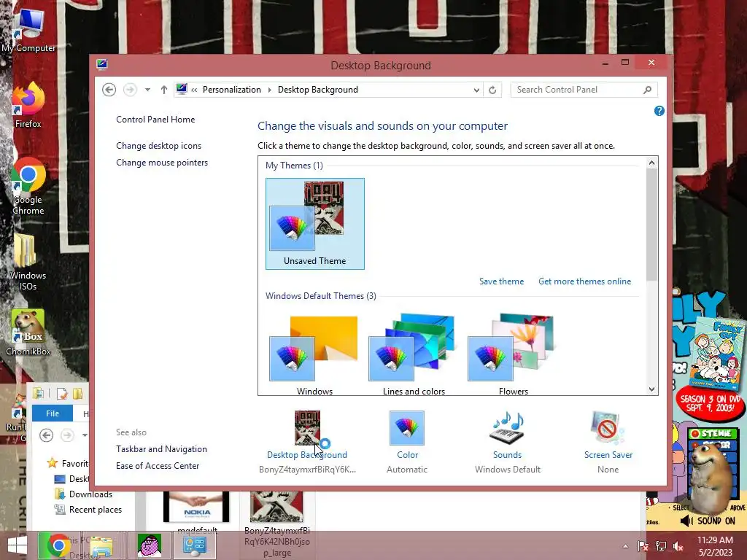Click Personalization in the breadcrumb
This screenshot has height=560, width=747.
pos(231,90)
